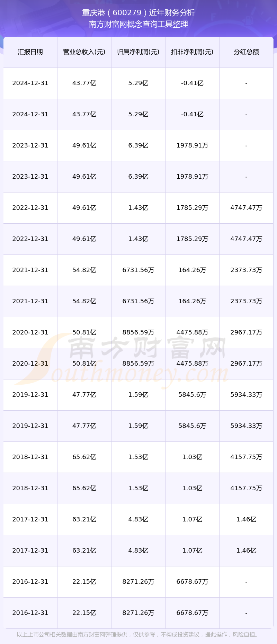This screenshot has width=277, height=644.
Task: Click the 重庆港（600279）近年财务分析 title
Action: pos(138,13)
